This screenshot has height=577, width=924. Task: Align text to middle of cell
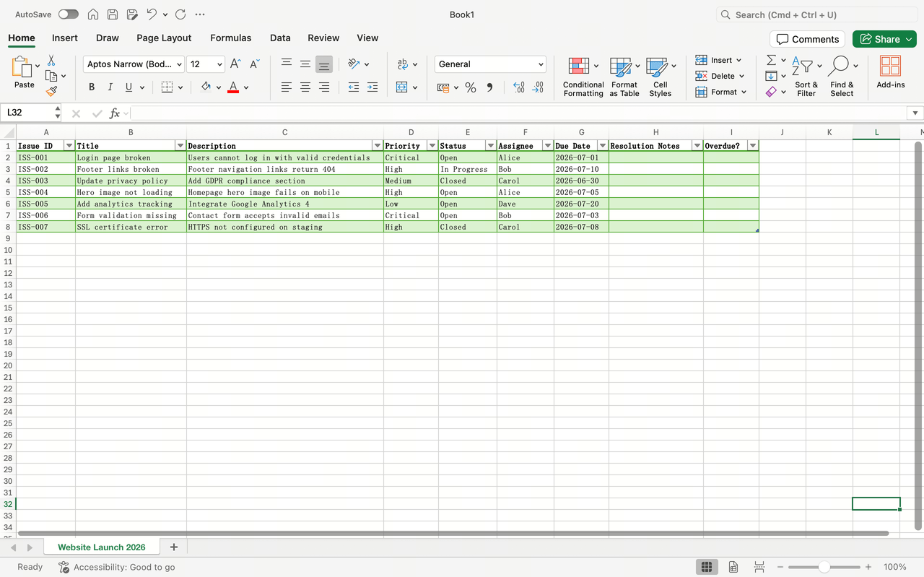click(305, 64)
